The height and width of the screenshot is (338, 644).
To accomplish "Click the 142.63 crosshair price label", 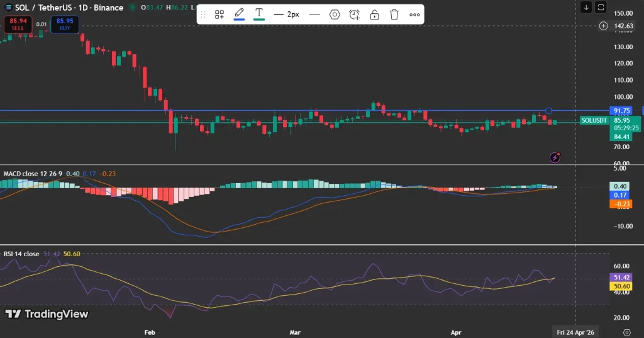I will click(x=623, y=26).
